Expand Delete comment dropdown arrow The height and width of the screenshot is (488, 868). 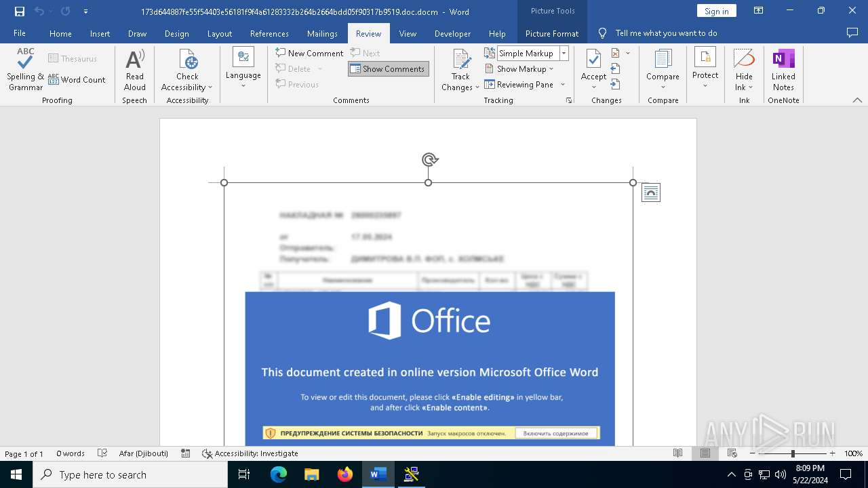(320, 68)
